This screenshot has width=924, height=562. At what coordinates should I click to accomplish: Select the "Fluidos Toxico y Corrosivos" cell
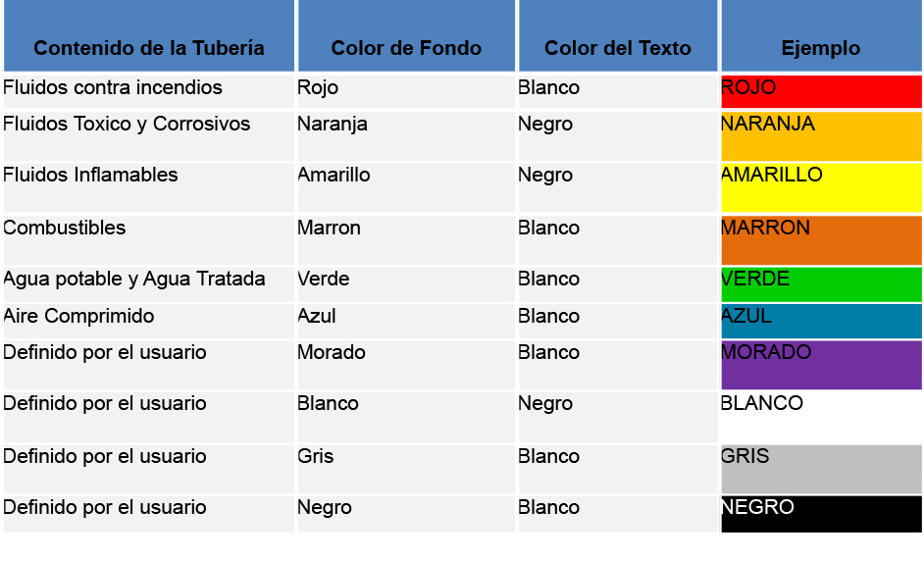[127, 125]
